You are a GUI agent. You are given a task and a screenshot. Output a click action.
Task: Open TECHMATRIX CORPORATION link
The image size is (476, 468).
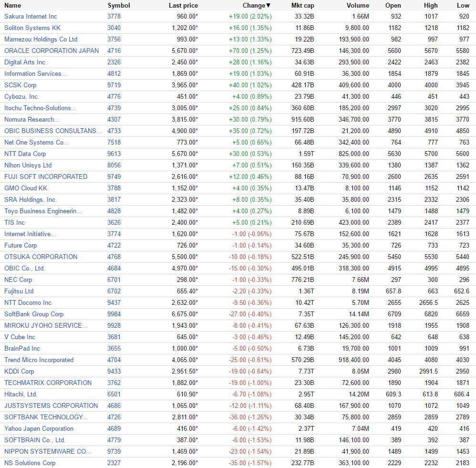48,383
